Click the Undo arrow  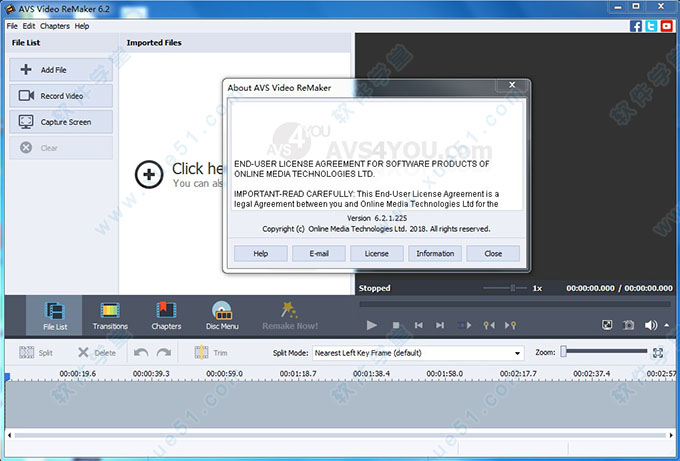(141, 353)
